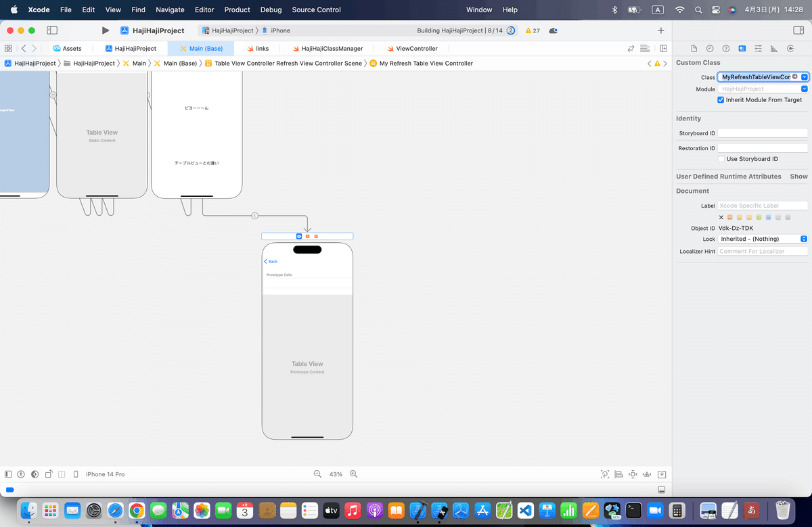Pick the green label color swatch

[759, 217]
